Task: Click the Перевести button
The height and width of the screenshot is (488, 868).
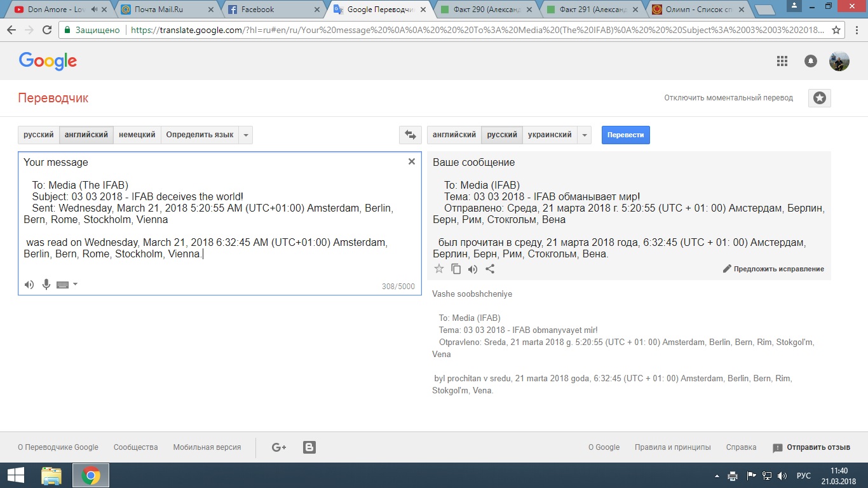Action: coord(626,135)
